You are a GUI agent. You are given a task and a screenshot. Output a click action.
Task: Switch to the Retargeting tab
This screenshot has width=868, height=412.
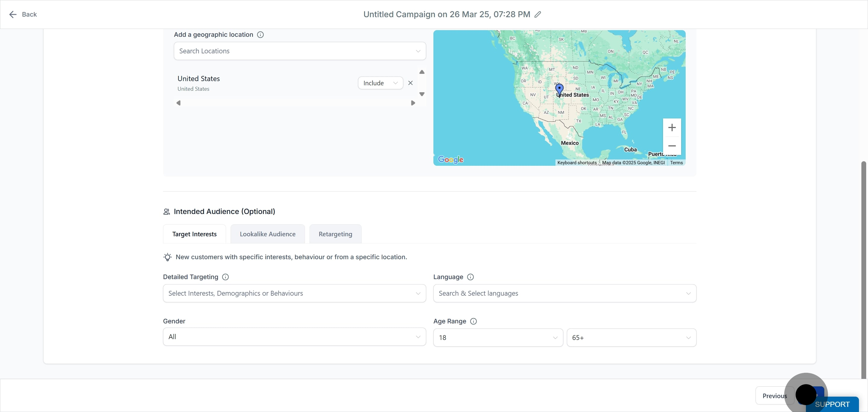[x=335, y=234]
